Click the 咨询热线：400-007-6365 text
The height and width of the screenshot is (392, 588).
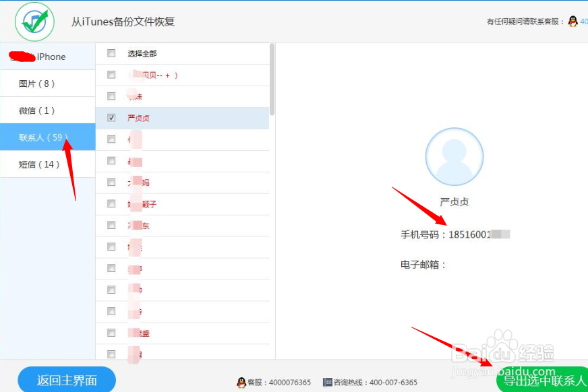pyautogui.click(x=376, y=383)
